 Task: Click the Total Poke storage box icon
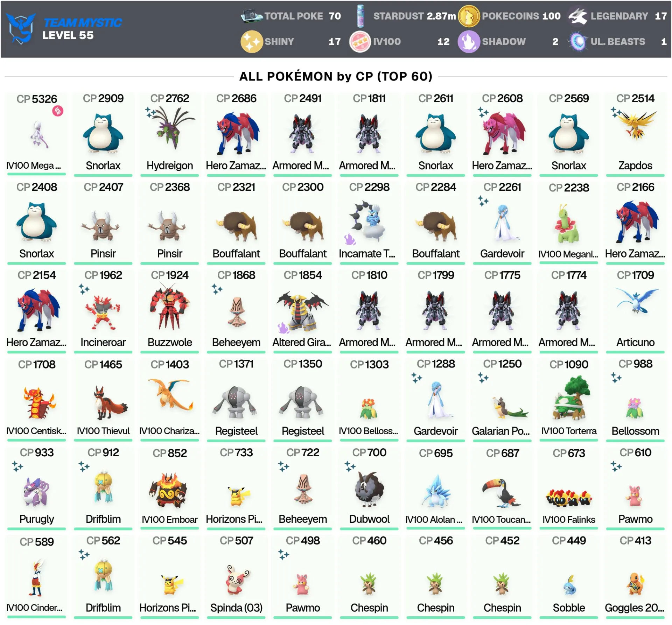[251, 16]
